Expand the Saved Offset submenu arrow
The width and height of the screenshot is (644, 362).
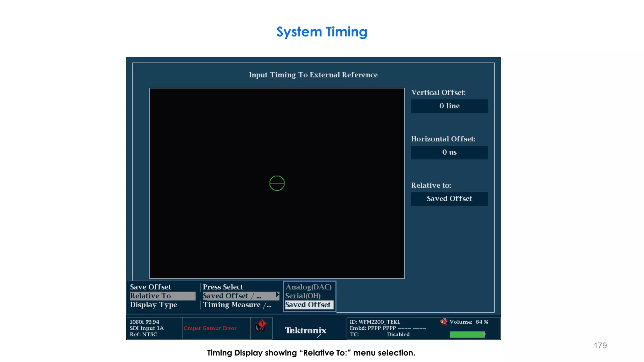coord(277,295)
